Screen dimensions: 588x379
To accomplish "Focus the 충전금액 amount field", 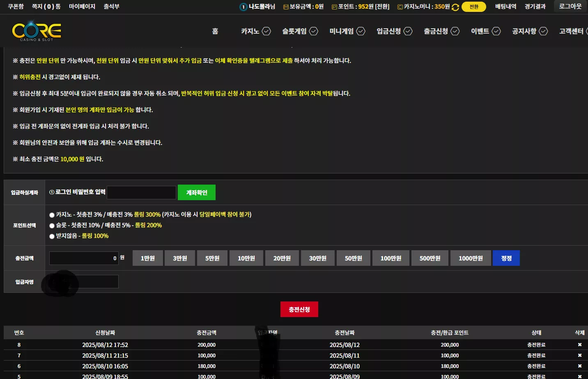I will pos(84,258).
